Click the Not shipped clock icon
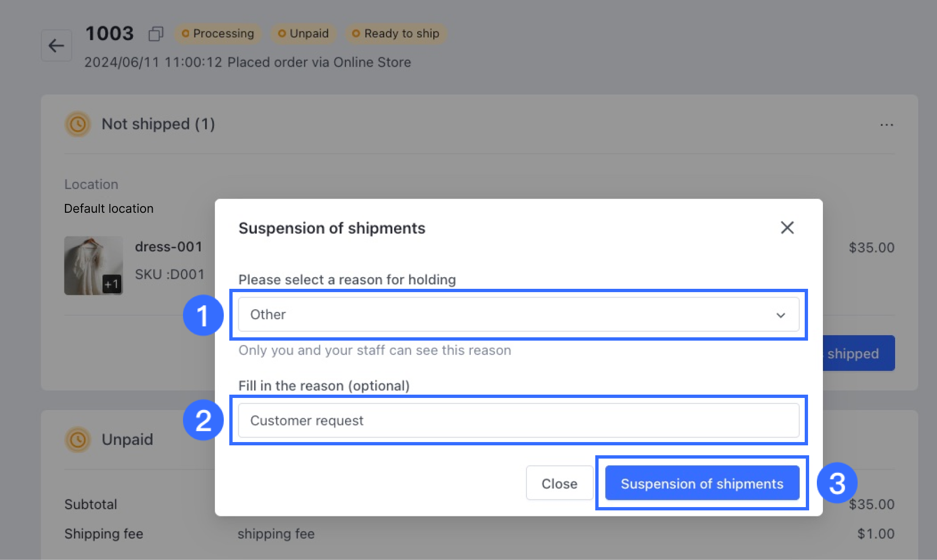 pyautogui.click(x=78, y=124)
